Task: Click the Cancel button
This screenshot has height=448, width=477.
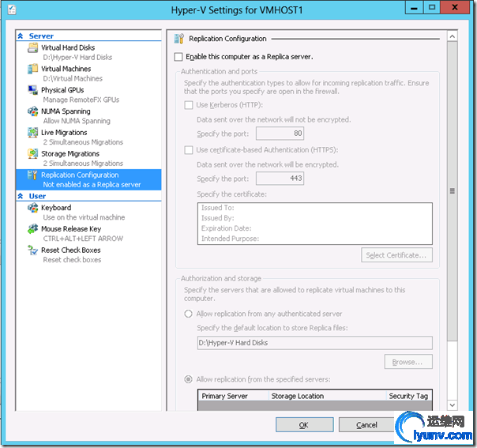Action: click(366, 425)
